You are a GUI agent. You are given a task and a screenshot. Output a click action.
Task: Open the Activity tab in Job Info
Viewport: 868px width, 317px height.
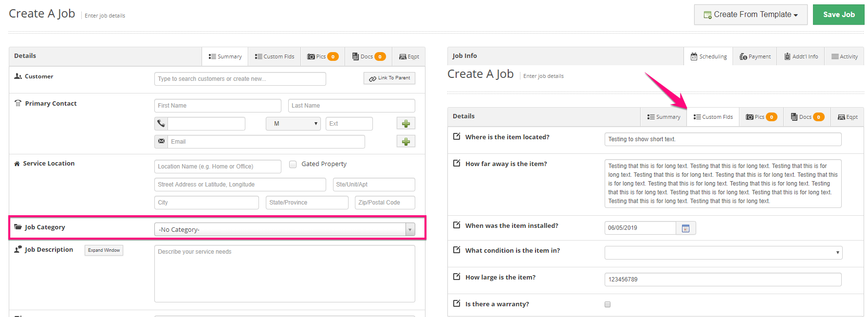[844, 56]
